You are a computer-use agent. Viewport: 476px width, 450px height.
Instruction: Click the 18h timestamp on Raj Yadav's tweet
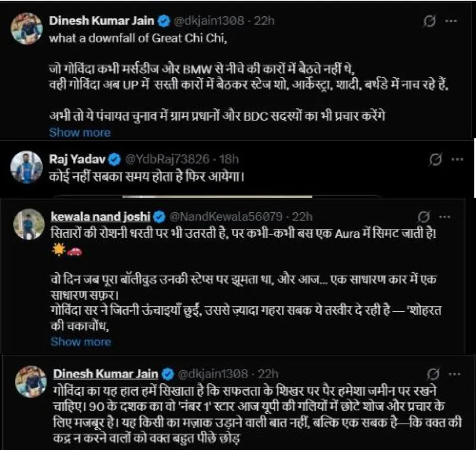pos(229,160)
